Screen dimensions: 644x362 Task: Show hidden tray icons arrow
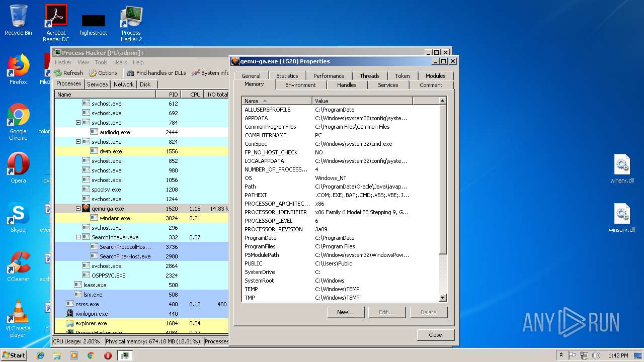click(x=561, y=355)
